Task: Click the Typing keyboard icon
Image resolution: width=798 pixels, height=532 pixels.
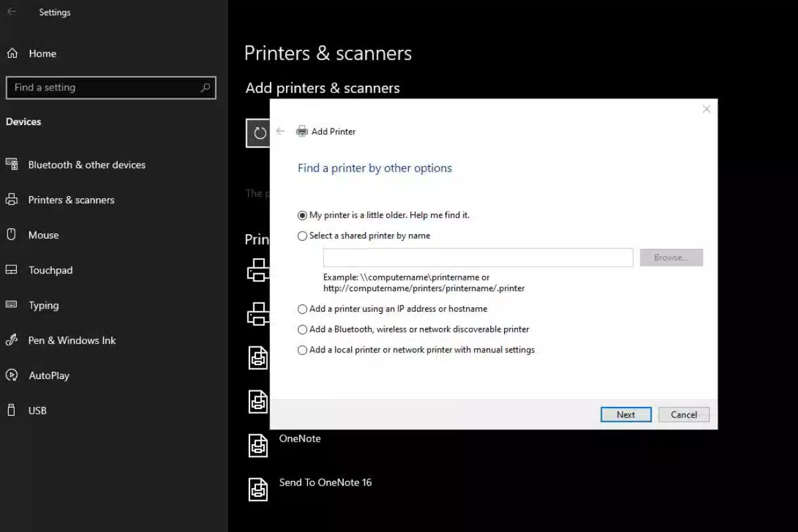Action: [x=11, y=305]
